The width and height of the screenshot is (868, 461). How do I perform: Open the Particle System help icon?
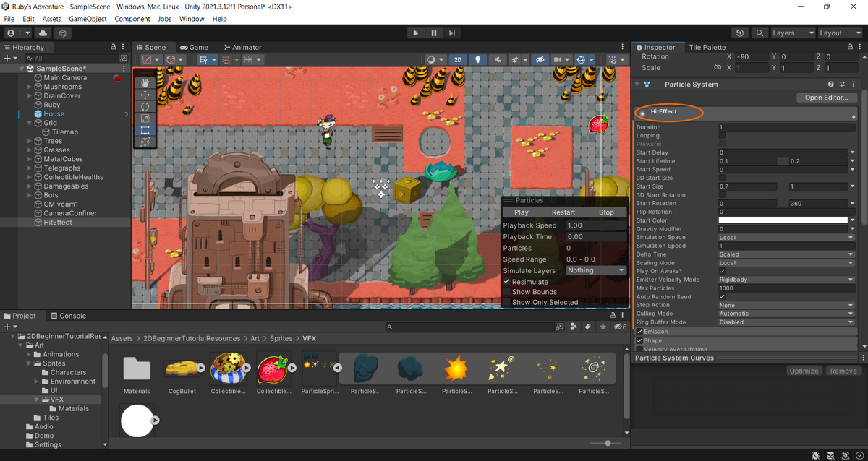(831, 85)
